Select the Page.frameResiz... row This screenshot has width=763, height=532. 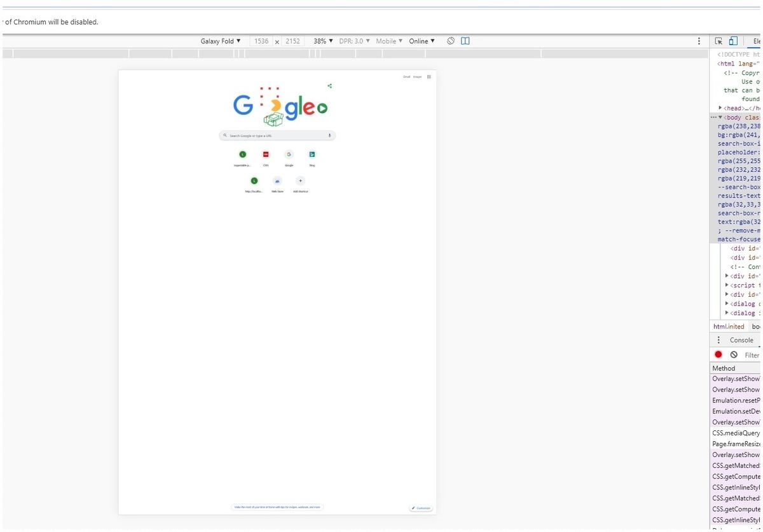(736, 444)
